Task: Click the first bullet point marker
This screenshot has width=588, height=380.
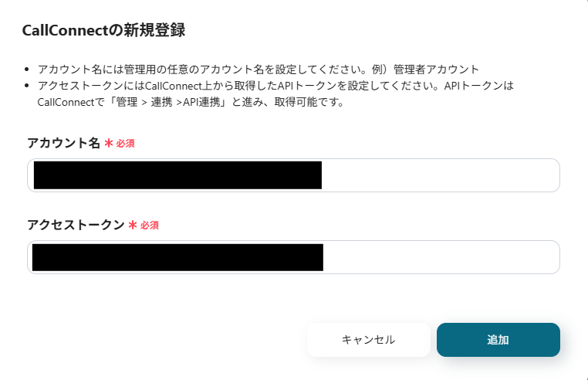Action: [x=27, y=70]
